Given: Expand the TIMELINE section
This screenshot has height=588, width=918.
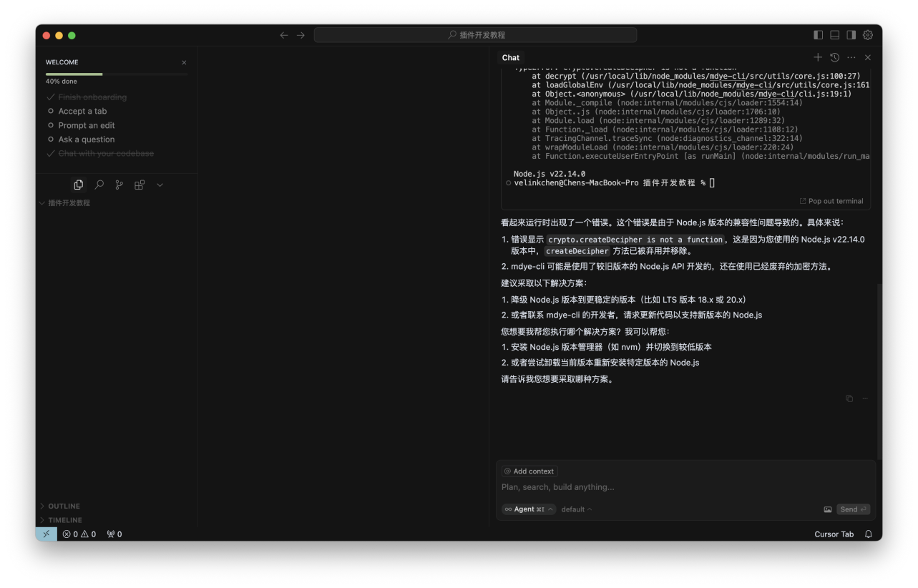Looking at the screenshot, I should click(64, 520).
